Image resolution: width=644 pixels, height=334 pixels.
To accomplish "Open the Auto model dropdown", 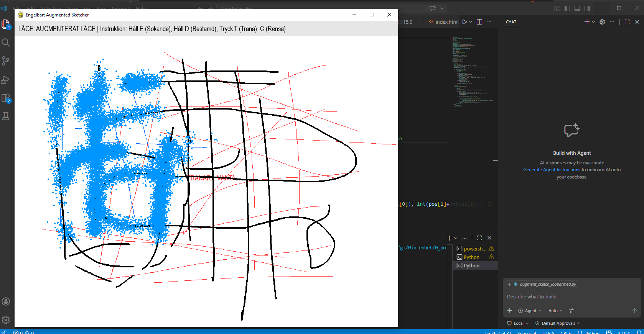I will pos(555,311).
